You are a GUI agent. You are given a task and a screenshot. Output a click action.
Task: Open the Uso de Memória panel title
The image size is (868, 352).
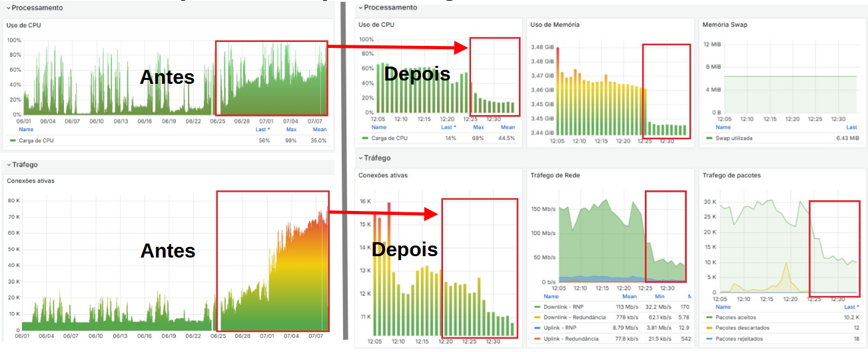pos(554,25)
